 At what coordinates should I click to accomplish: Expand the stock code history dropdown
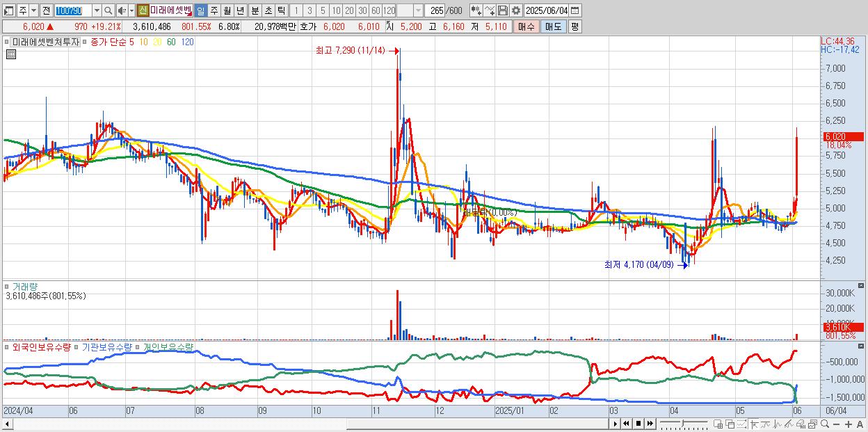click(x=97, y=10)
